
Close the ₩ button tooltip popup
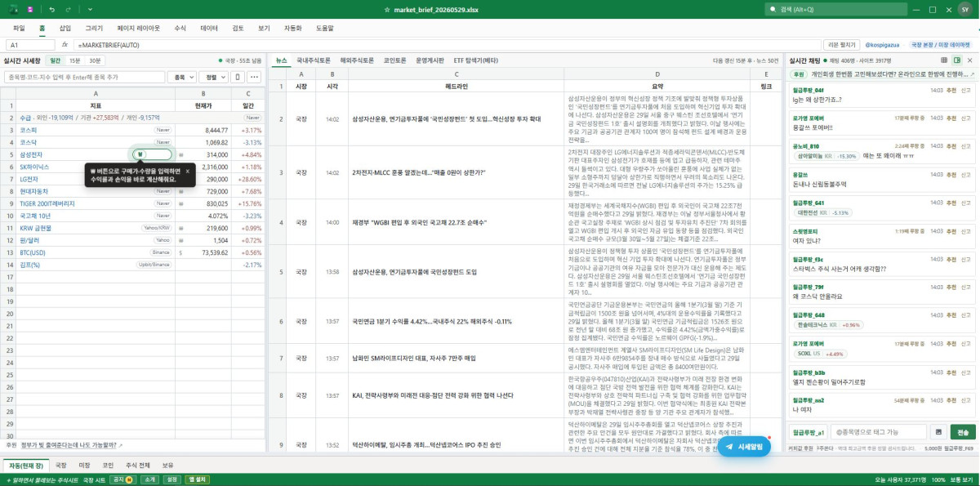tap(187, 171)
